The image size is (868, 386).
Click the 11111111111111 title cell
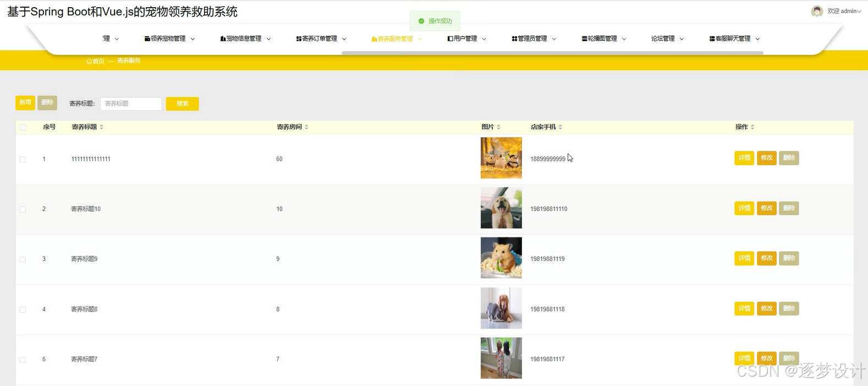pyautogui.click(x=91, y=159)
